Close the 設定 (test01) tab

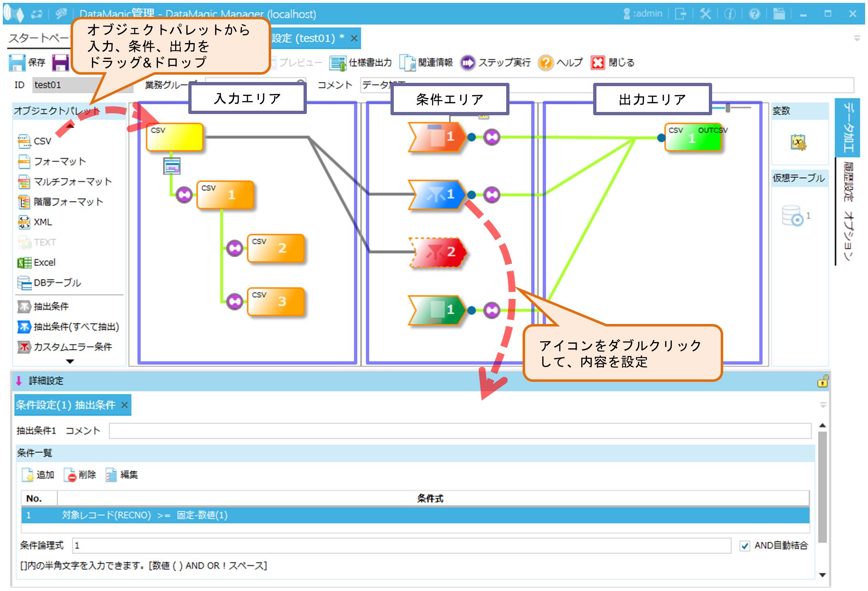354,39
